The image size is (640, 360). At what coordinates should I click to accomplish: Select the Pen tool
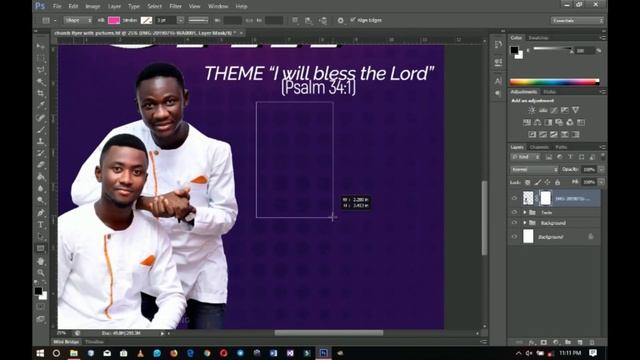coord(40,213)
